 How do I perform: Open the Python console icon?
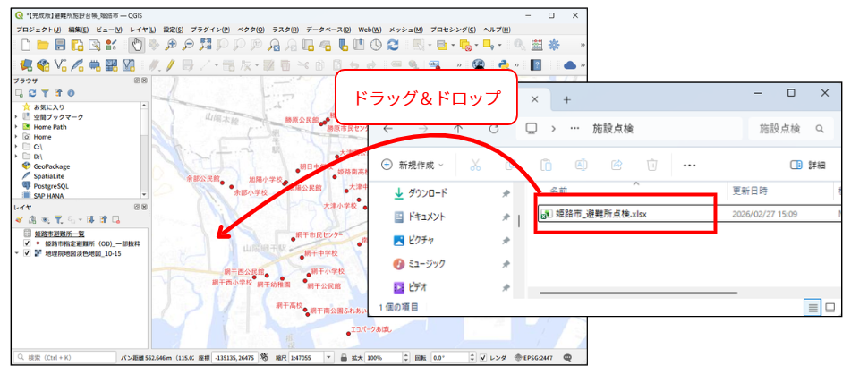point(505,64)
